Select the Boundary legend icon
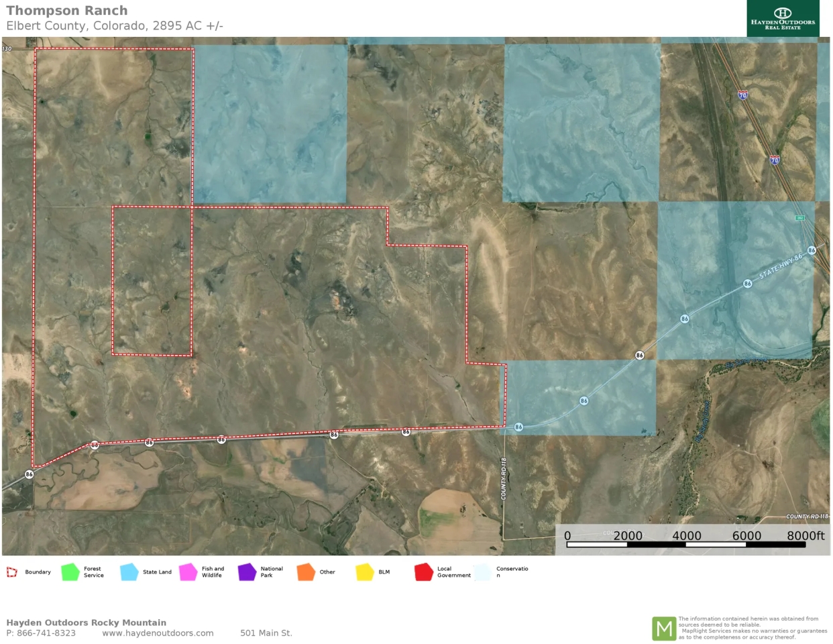This screenshot has height=644, width=833. coord(12,572)
